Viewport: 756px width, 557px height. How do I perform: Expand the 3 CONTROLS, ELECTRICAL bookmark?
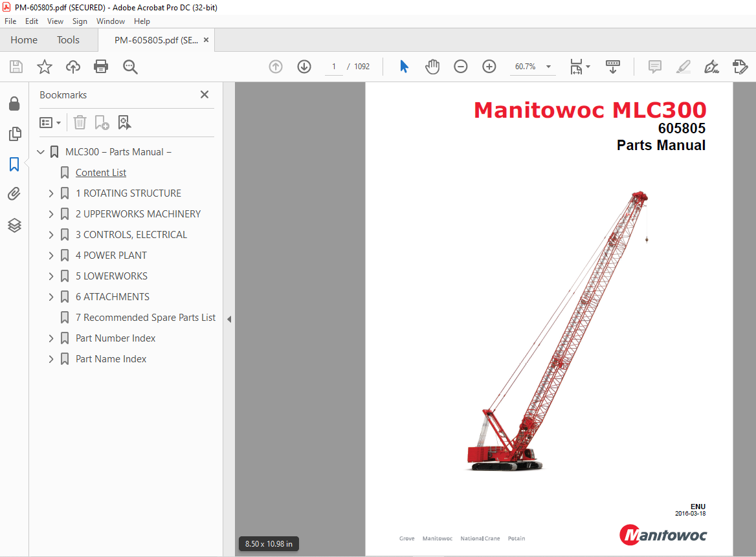51,235
